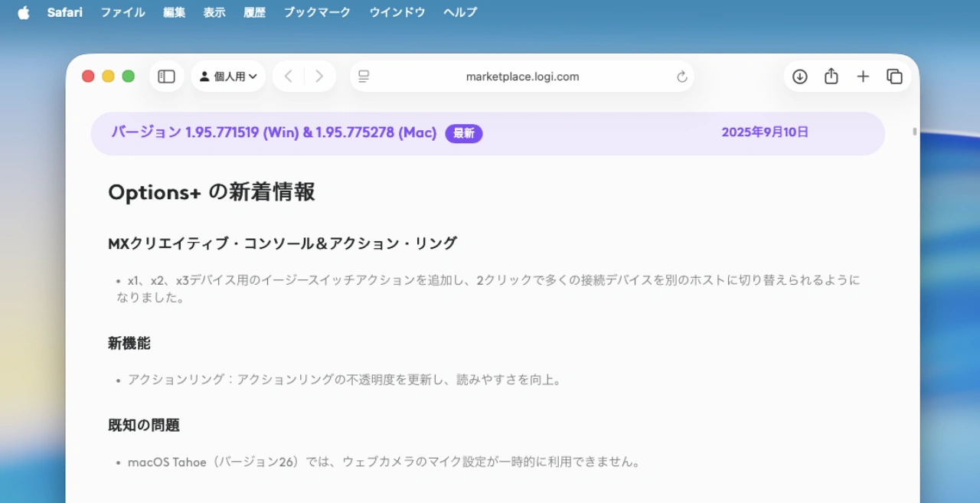
Task: Show all tabs using the tab overview icon
Action: coord(894,76)
